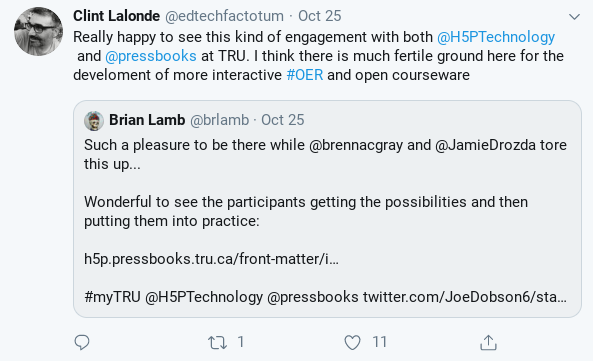The image size is (593, 361).
Task: Open the @pressbooks mention link
Action: coord(151,56)
